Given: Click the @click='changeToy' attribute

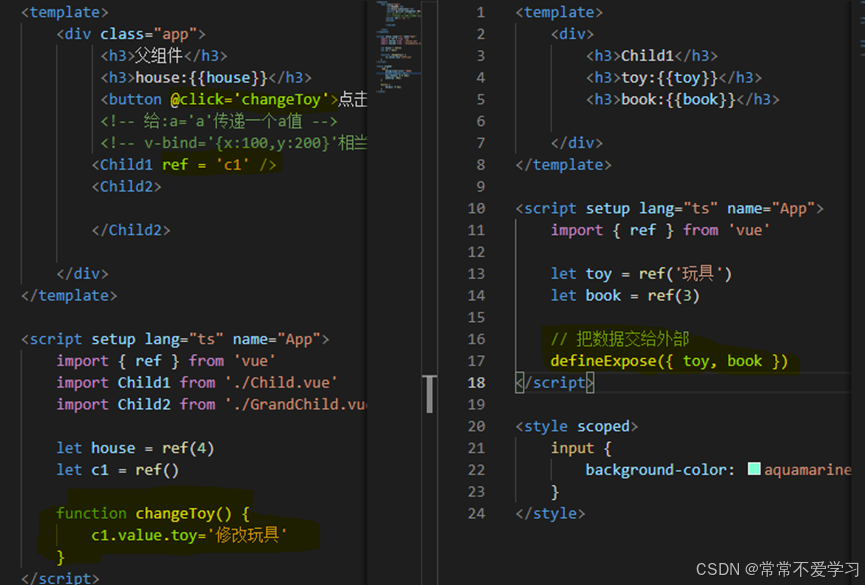Looking at the screenshot, I should pos(250,99).
